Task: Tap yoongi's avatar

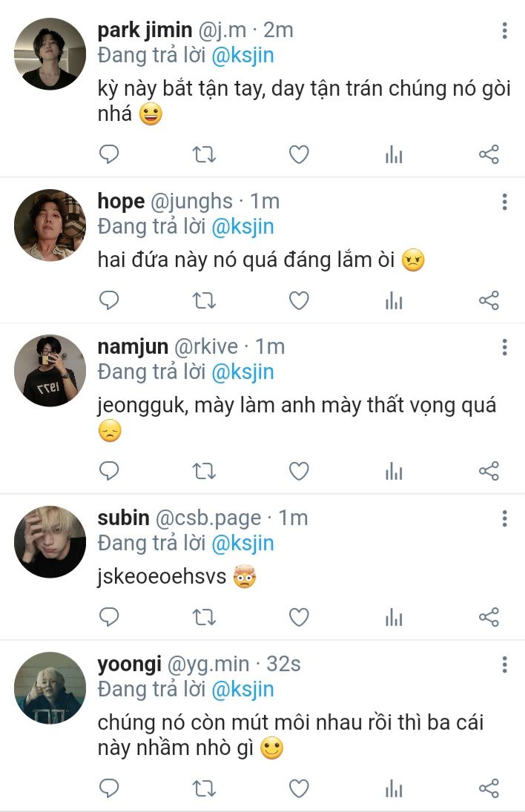Action: (50, 687)
